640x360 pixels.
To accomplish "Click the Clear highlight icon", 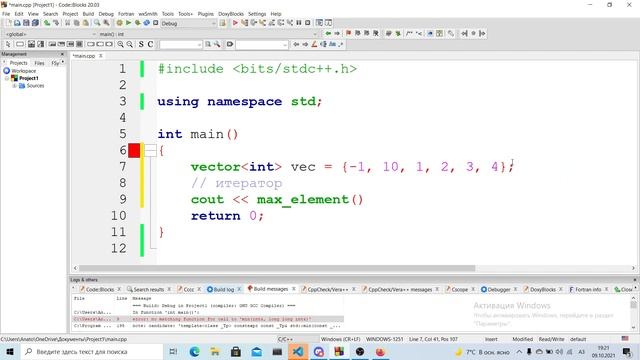I will [x=314, y=44].
